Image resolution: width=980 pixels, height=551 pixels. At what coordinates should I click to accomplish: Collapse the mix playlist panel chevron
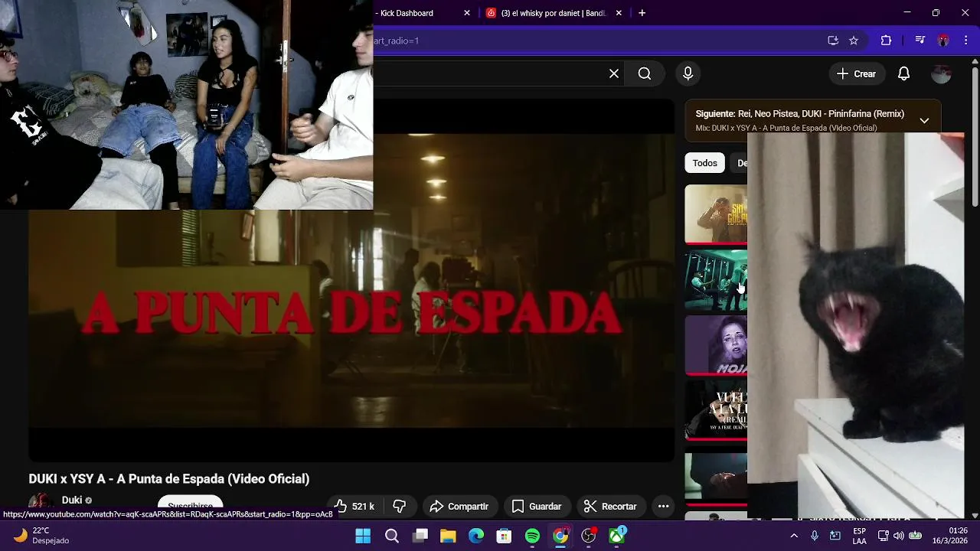coord(924,121)
